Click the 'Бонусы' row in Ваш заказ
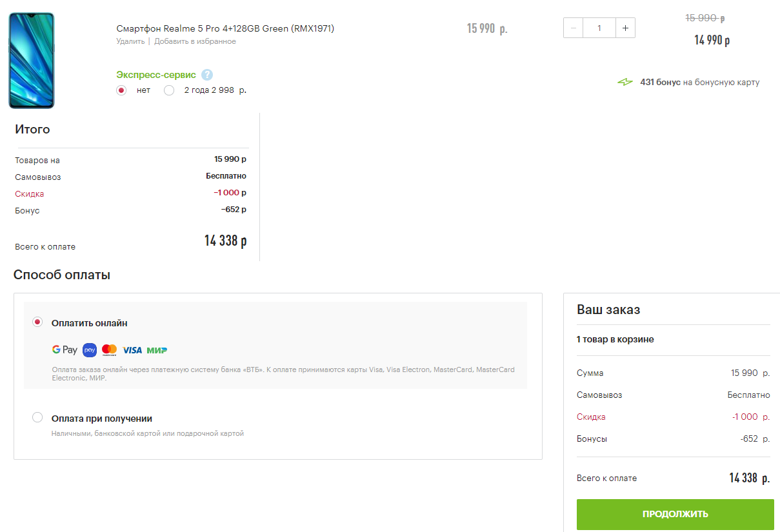 674,438
